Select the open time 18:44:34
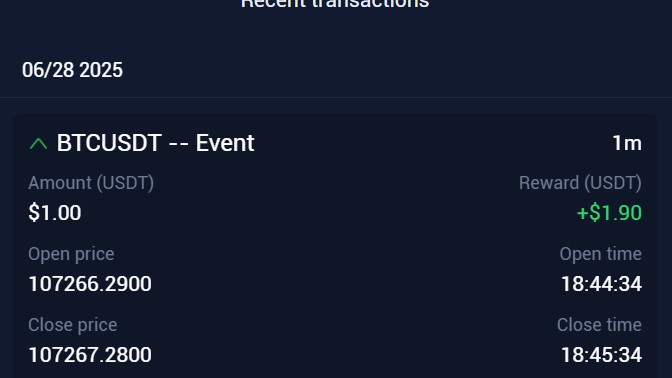 (601, 284)
